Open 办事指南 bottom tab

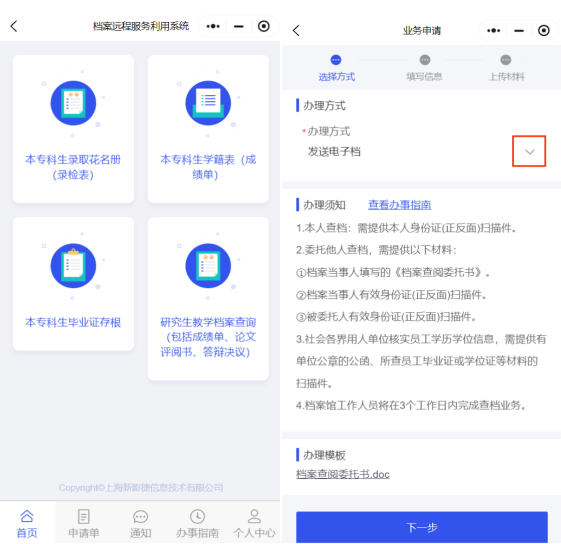(197, 523)
